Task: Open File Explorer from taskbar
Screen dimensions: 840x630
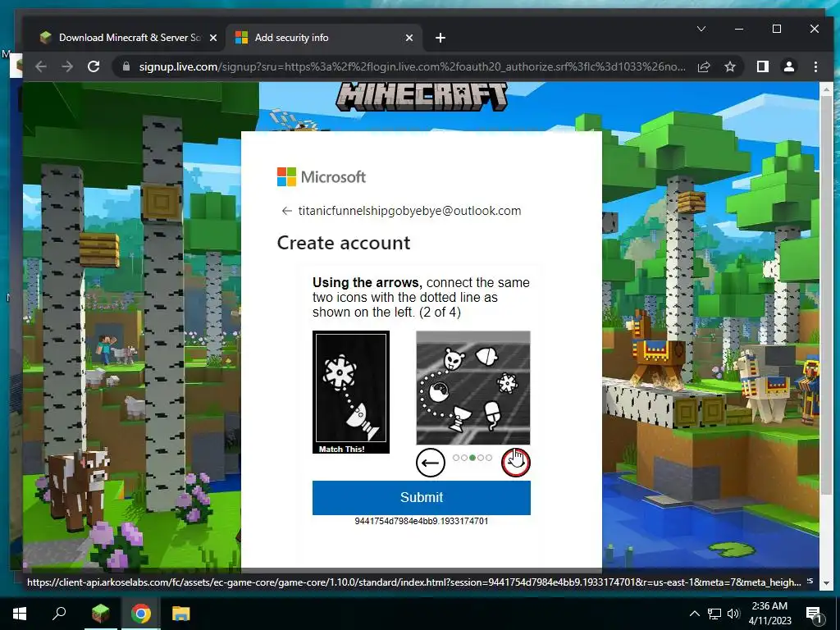Action: point(181,614)
